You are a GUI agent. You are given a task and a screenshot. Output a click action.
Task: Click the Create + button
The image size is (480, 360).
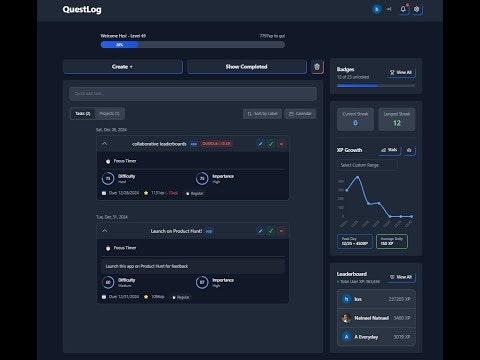[x=123, y=67]
